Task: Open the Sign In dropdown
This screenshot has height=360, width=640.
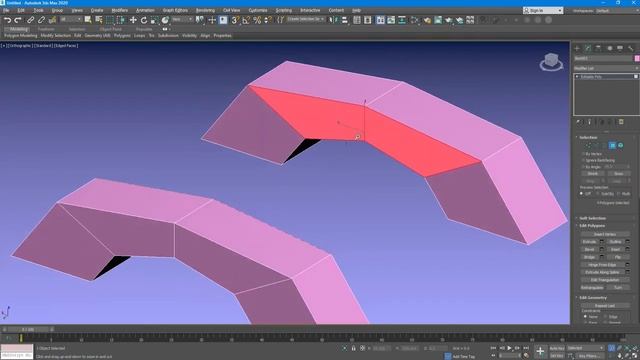Action: (x=543, y=10)
